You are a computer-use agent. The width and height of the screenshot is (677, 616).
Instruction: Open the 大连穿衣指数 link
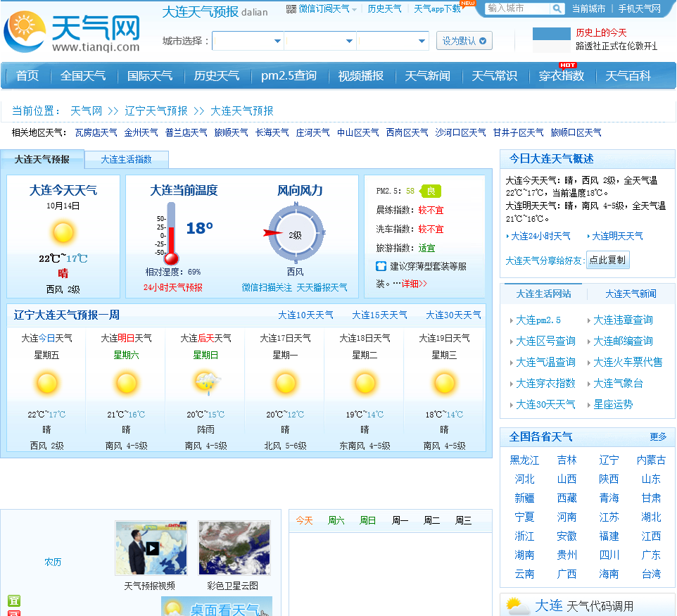pyautogui.click(x=545, y=383)
